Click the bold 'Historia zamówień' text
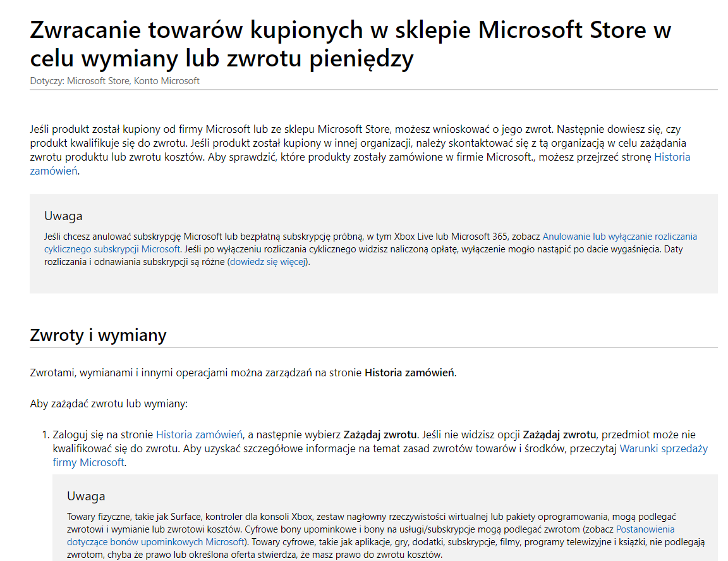The height and width of the screenshot is (561, 728). (409, 373)
